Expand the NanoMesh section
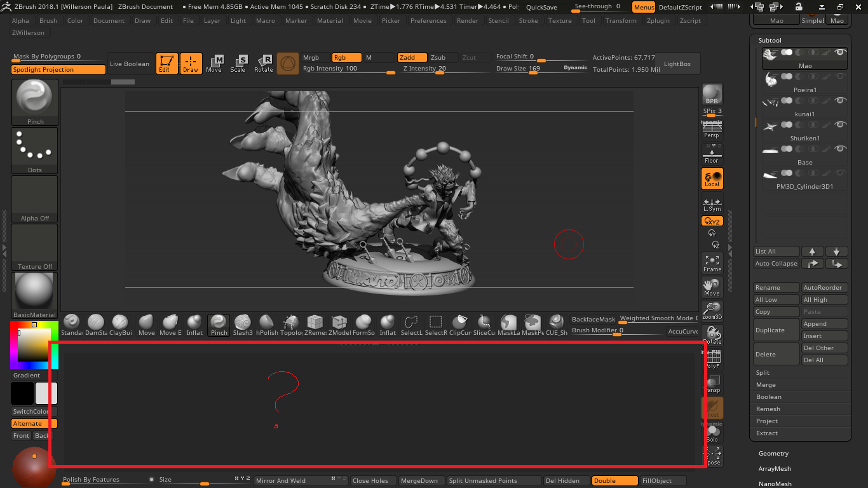The image size is (868, 488). tap(775, 484)
